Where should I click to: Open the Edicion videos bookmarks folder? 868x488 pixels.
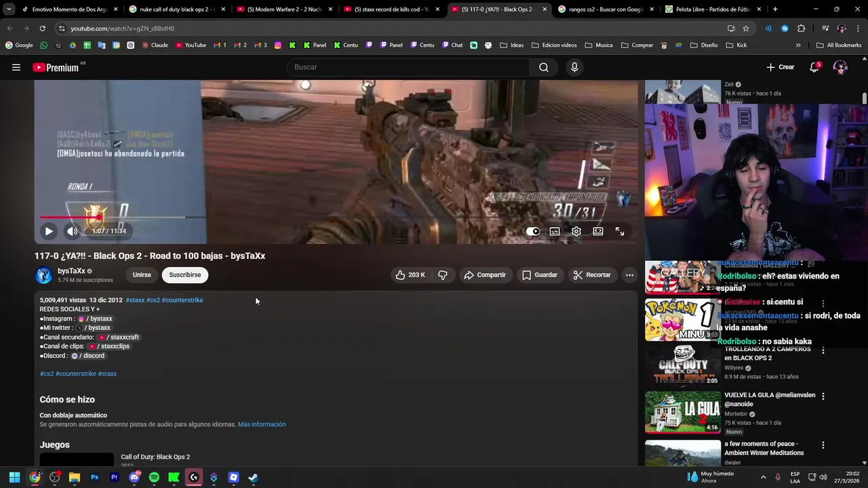click(554, 45)
